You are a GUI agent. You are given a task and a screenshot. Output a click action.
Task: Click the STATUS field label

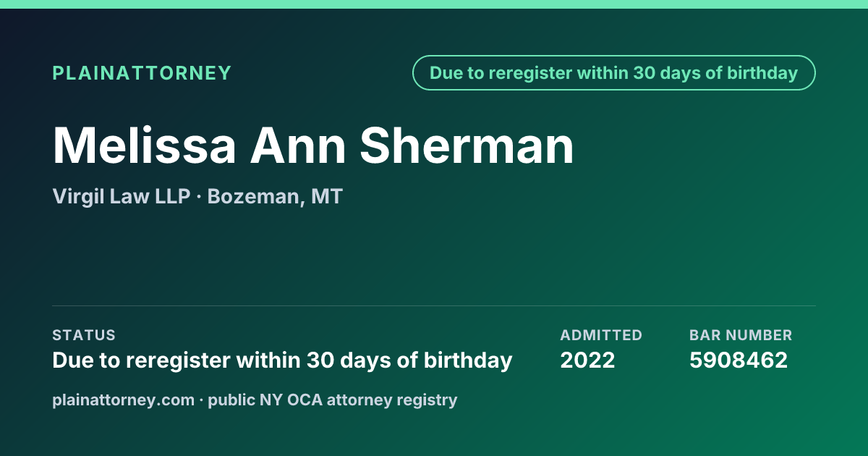tap(84, 335)
